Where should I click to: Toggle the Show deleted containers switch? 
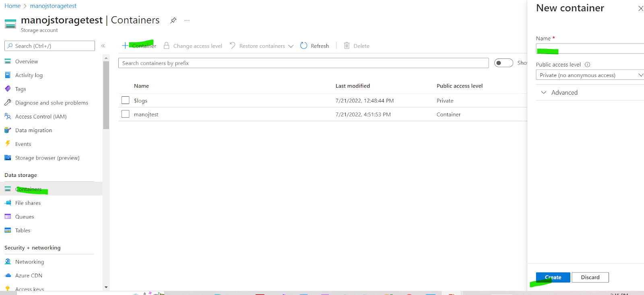[x=504, y=63]
